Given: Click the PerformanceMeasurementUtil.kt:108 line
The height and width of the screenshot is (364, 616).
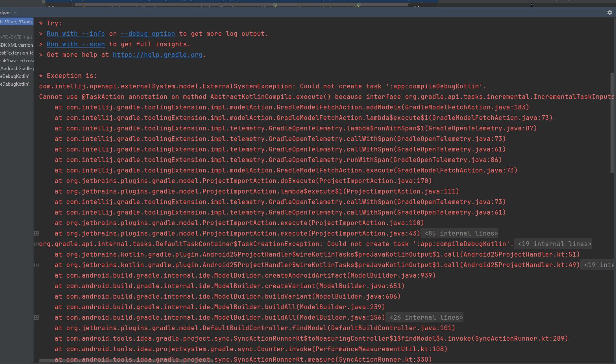Looking at the screenshot, I should point(251,349).
